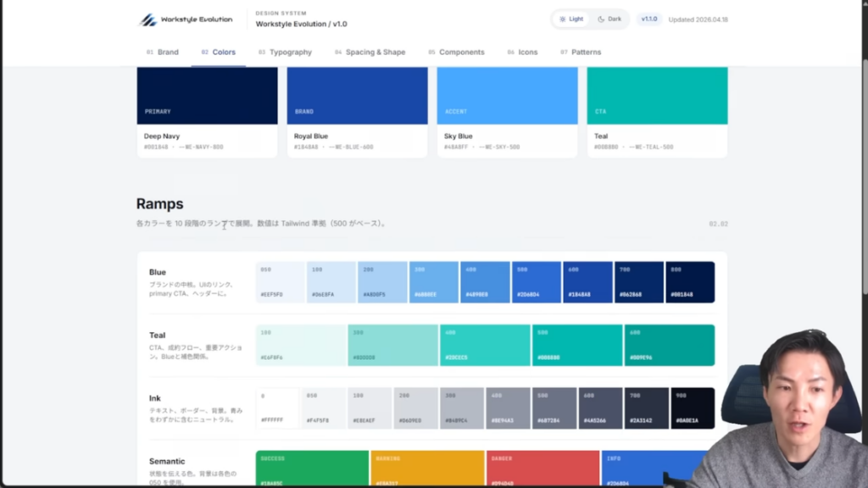Switch to the Typography tab
Screen dimensions: 868x488
coord(292,52)
